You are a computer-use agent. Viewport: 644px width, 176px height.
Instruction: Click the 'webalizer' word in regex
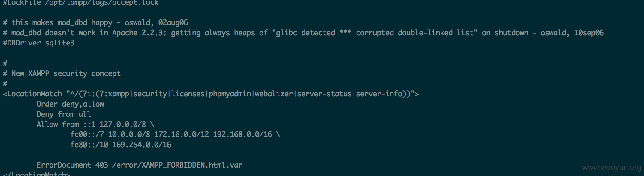click(274, 94)
